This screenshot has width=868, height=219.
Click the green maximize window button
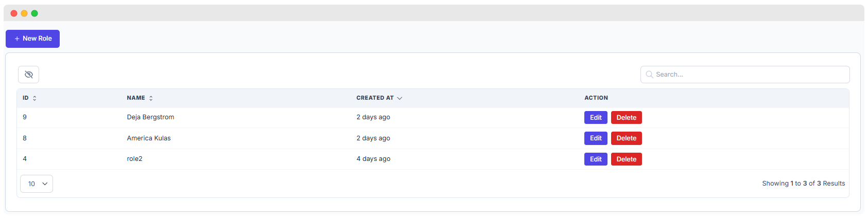(34, 13)
